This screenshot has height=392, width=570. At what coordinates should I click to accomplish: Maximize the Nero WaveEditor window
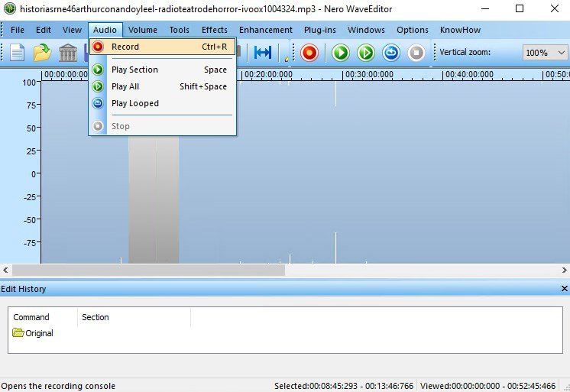click(520, 8)
